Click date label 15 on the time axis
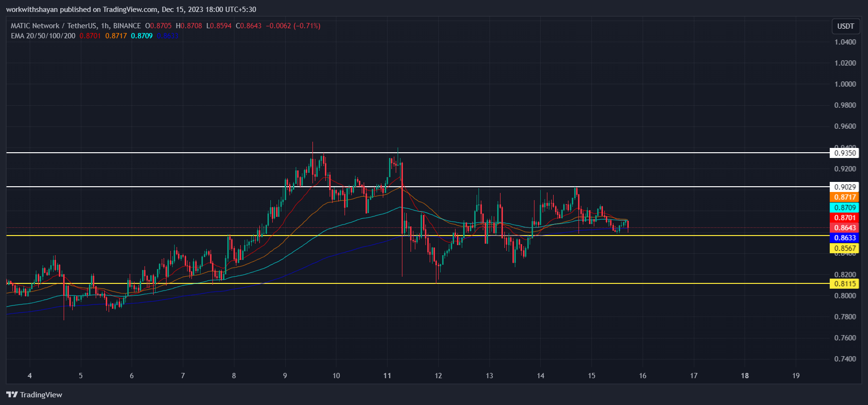Viewport: 868px width, 405px height. coord(592,376)
